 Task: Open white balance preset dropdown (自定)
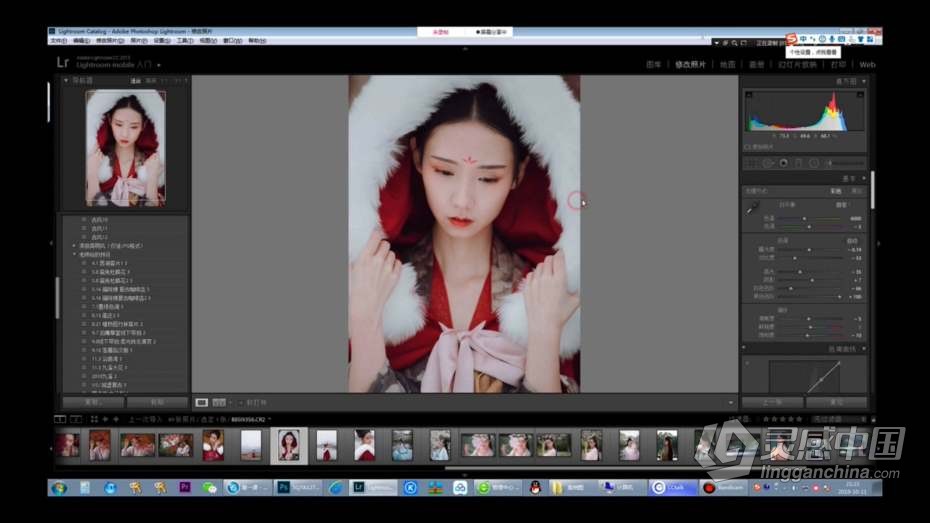point(842,205)
